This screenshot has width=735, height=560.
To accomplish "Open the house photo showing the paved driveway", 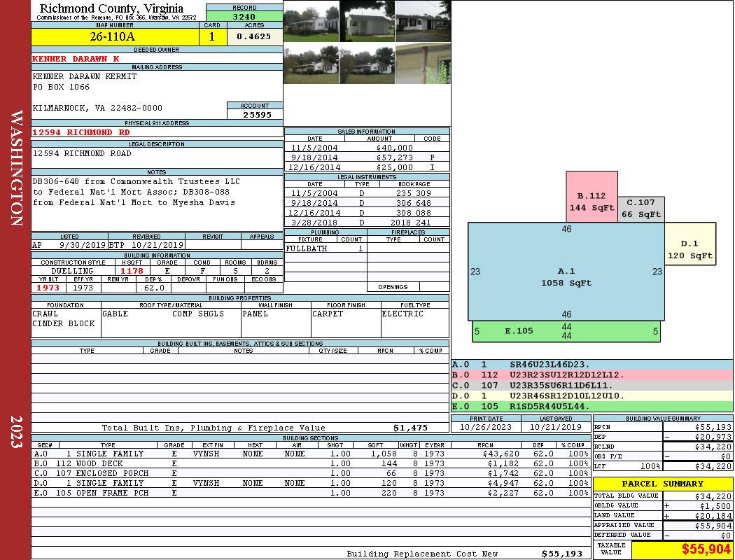I will [x=423, y=21].
